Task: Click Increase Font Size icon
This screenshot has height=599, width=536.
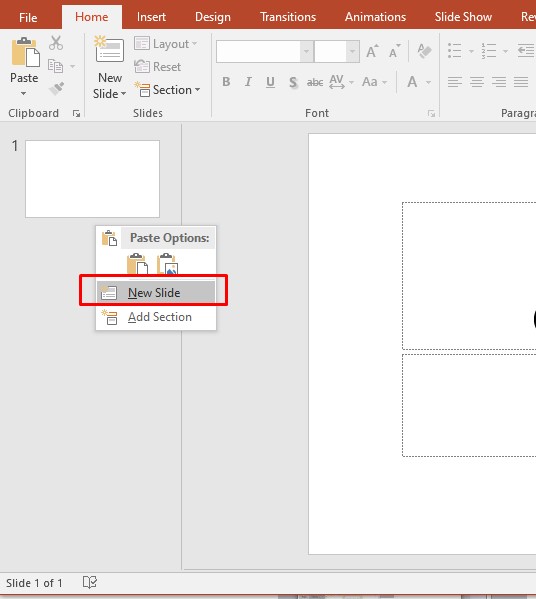Action: coord(372,51)
